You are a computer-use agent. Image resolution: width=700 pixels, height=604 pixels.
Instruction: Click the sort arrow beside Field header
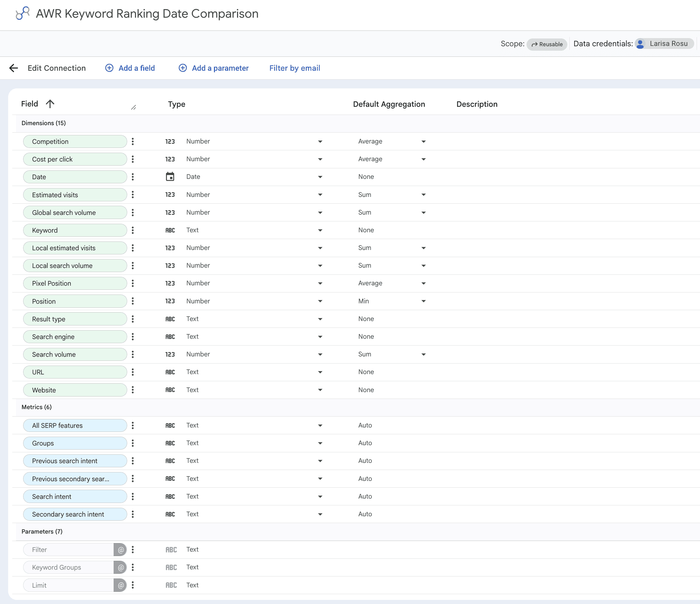click(50, 104)
